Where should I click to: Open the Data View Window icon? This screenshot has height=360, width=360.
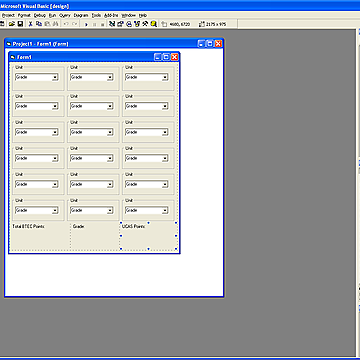click(154, 24)
